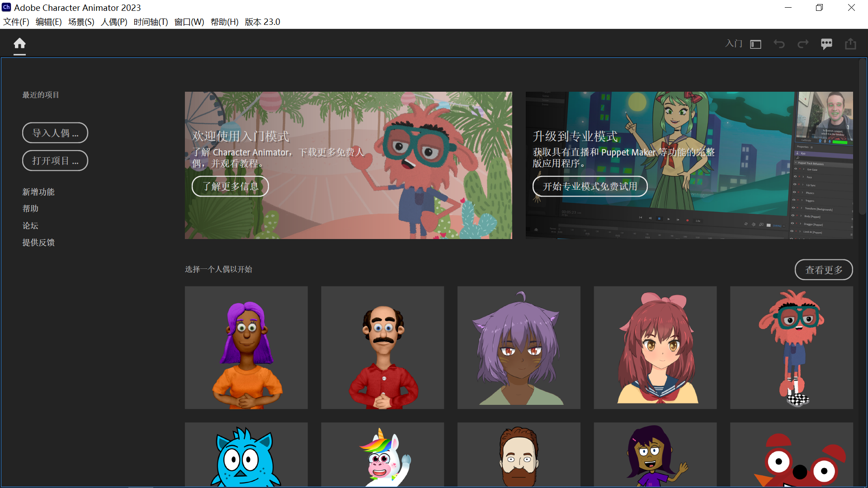
Task: Open the 帮助(H) menu
Action: pyautogui.click(x=224, y=22)
